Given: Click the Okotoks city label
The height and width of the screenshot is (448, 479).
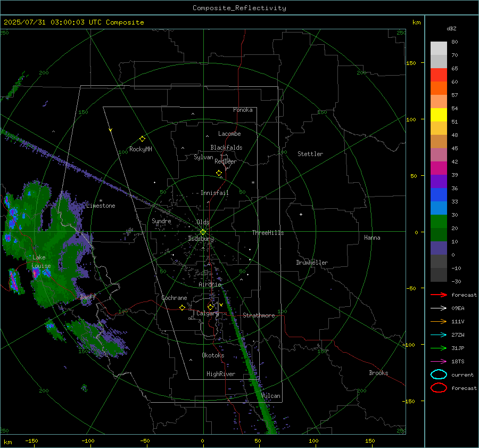Looking at the screenshot, I should (x=213, y=355).
